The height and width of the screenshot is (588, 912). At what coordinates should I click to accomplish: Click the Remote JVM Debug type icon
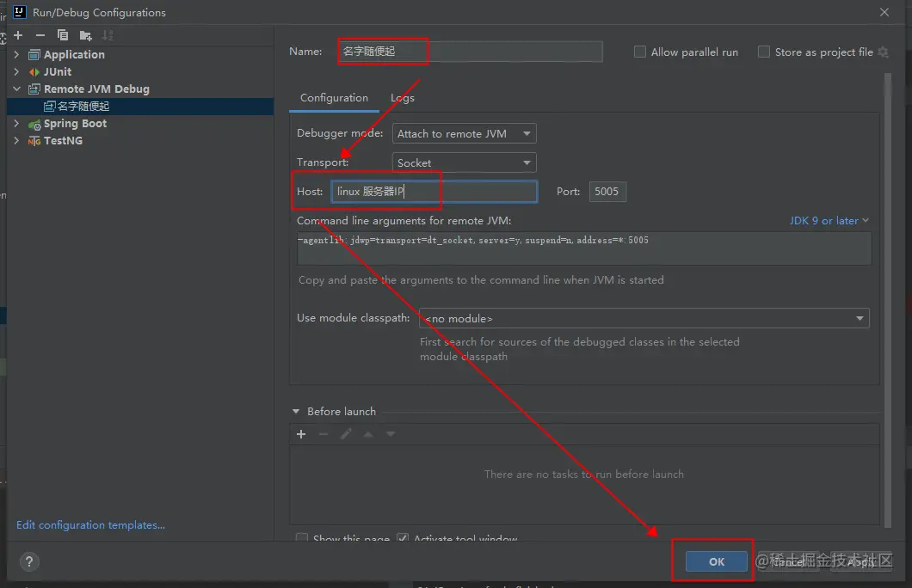34,89
